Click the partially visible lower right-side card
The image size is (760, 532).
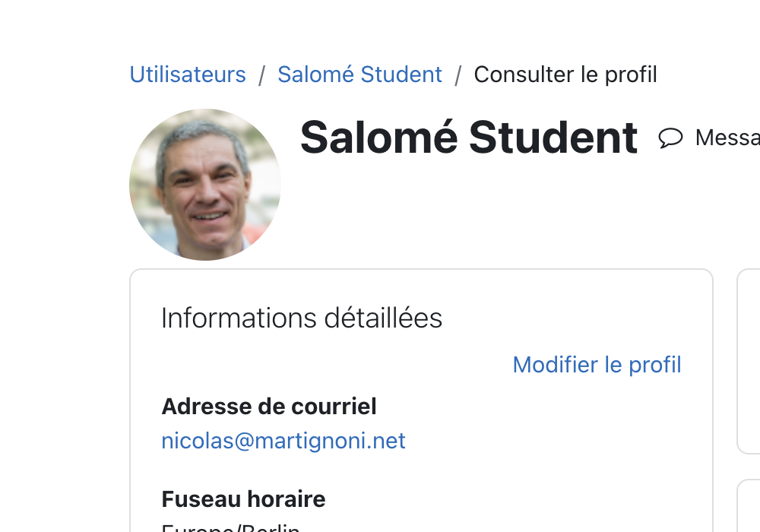tap(749, 506)
